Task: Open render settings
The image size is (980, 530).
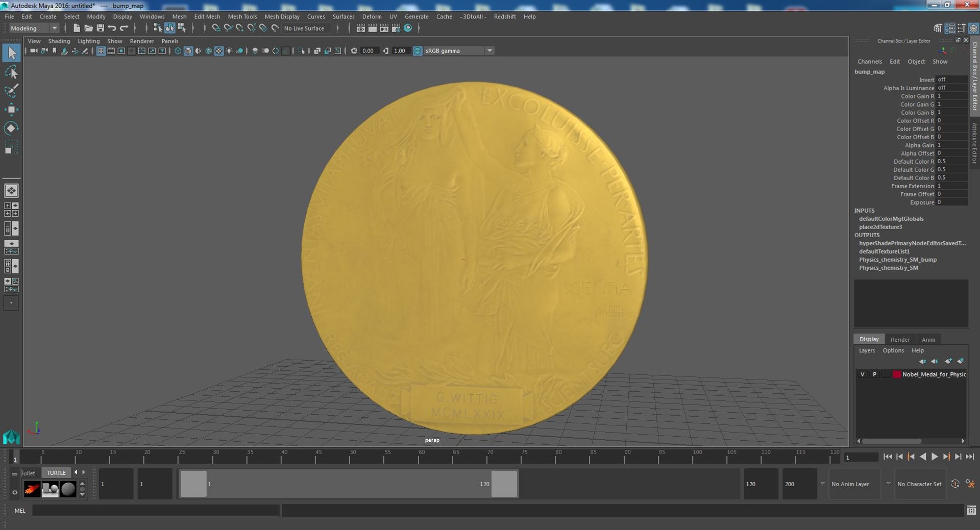Action: coord(396,28)
